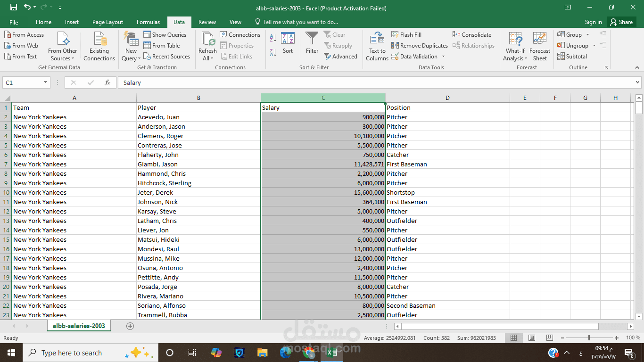This screenshot has width=644, height=362.
Task: Open the Formulas tab
Action: [x=148, y=22]
